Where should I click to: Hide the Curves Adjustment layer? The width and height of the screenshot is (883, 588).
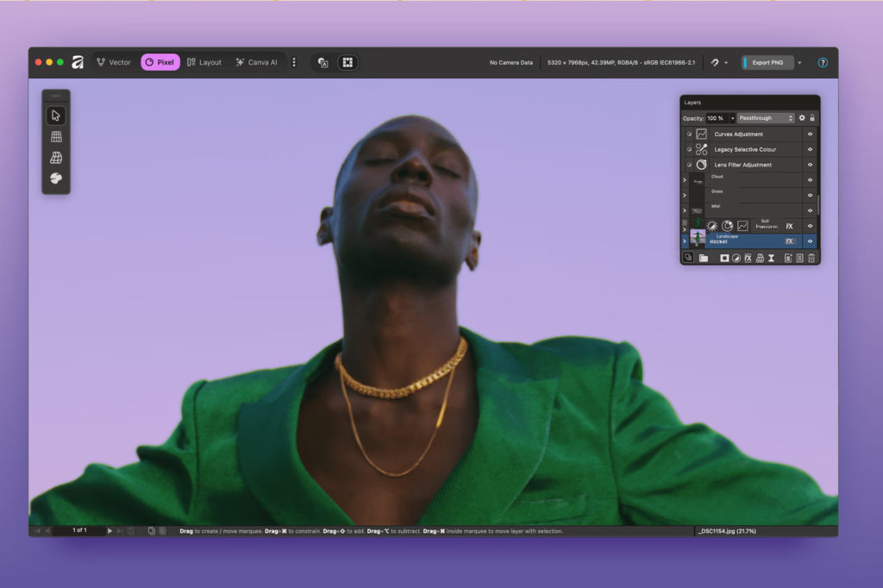click(810, 134)
